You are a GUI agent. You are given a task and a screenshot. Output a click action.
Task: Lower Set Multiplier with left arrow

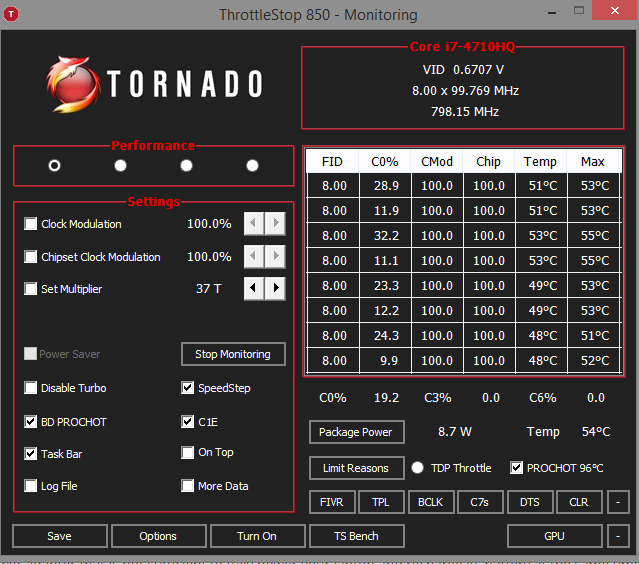coord(254,289)
